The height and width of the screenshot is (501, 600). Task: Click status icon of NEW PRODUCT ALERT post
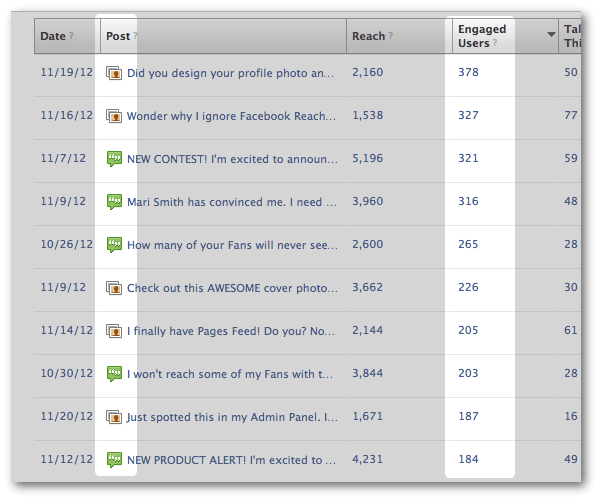point(114,460)
